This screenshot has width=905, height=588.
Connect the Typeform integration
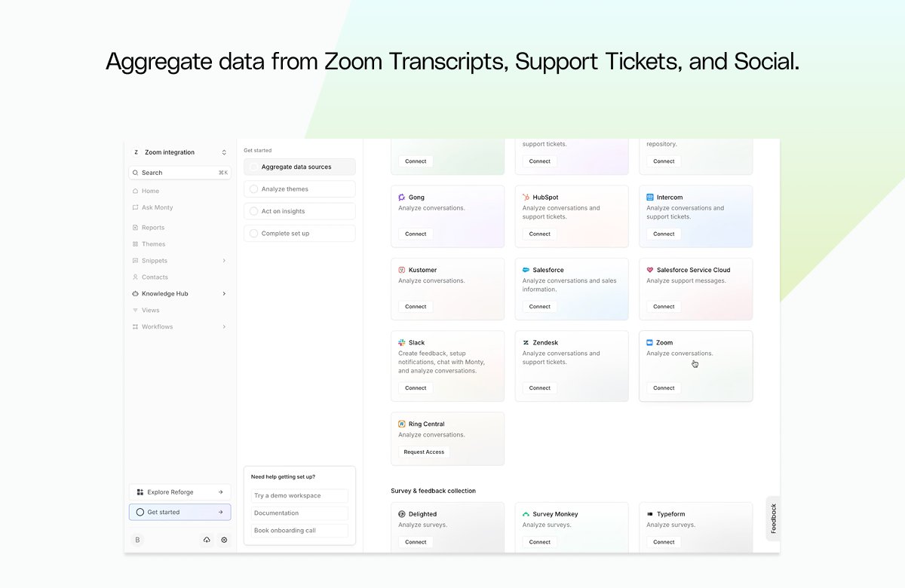coord(664,542)
